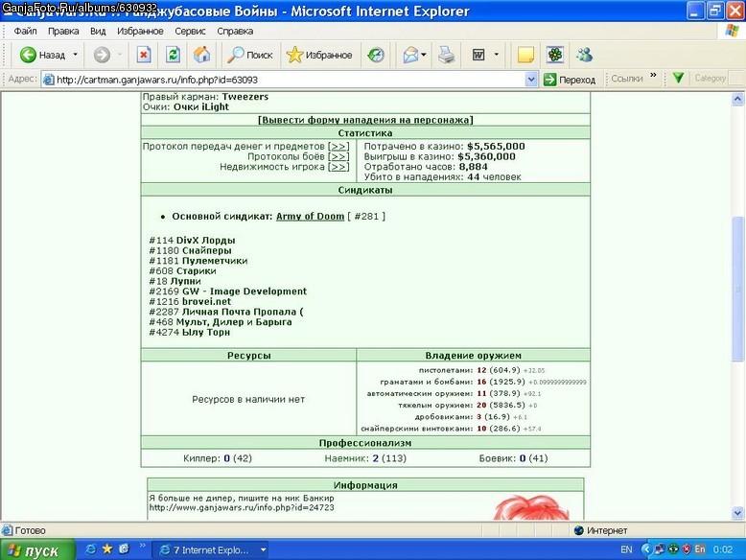The width and height of the screenshot is (746, 560).
Task: Open the Файл menu
Action: tap(25, 31)
